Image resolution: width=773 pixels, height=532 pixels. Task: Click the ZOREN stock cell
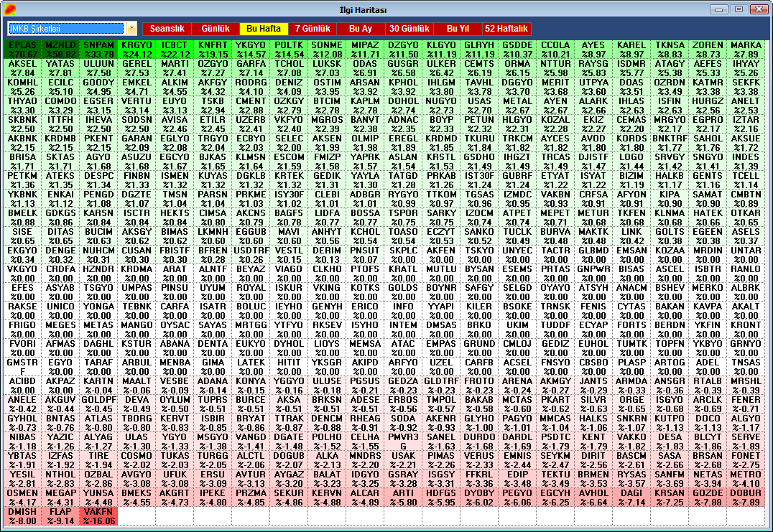[708, 50]
